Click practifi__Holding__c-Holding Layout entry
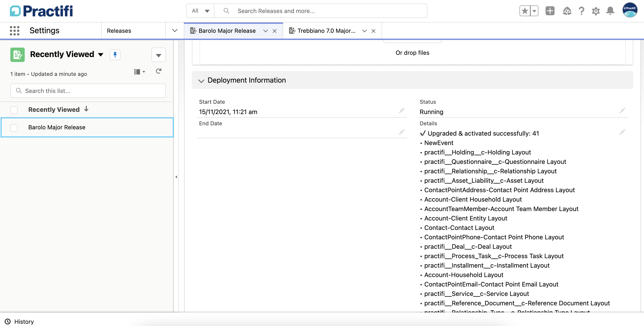Image resolution: width=644 pixels, height=326 pixels. pyautogui.click(x=477, y=152)
